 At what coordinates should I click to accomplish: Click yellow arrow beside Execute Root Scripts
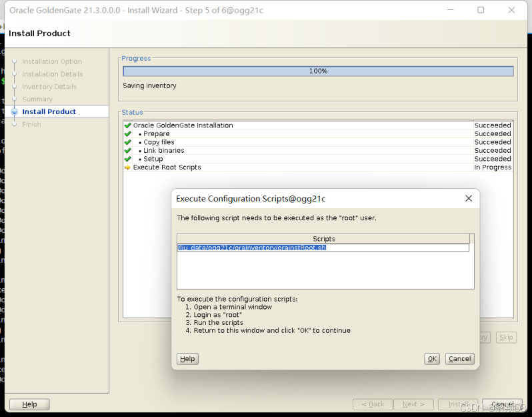coord(127,167)
